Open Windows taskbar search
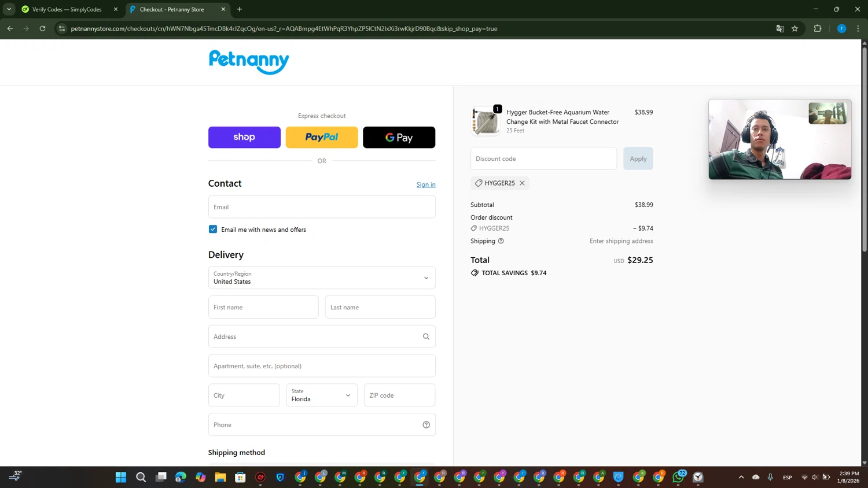This screenshot has width=868, height=488. point(141,477)
